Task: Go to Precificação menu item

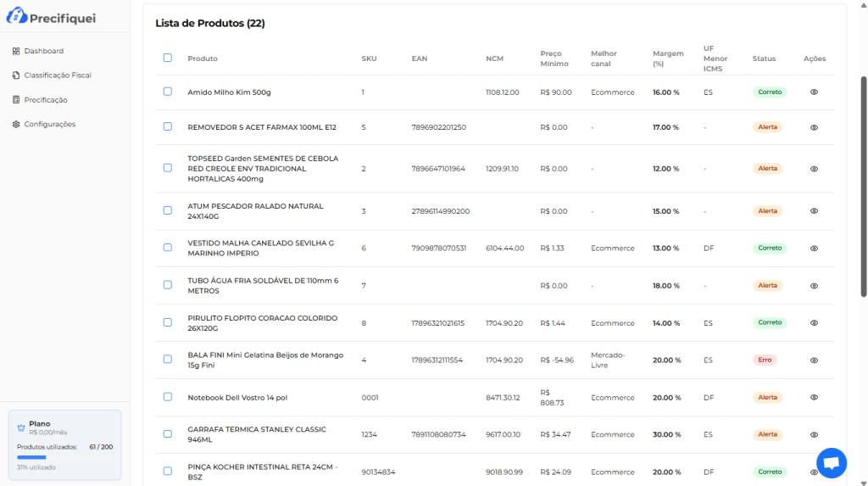Action: [x=45, y=100]
